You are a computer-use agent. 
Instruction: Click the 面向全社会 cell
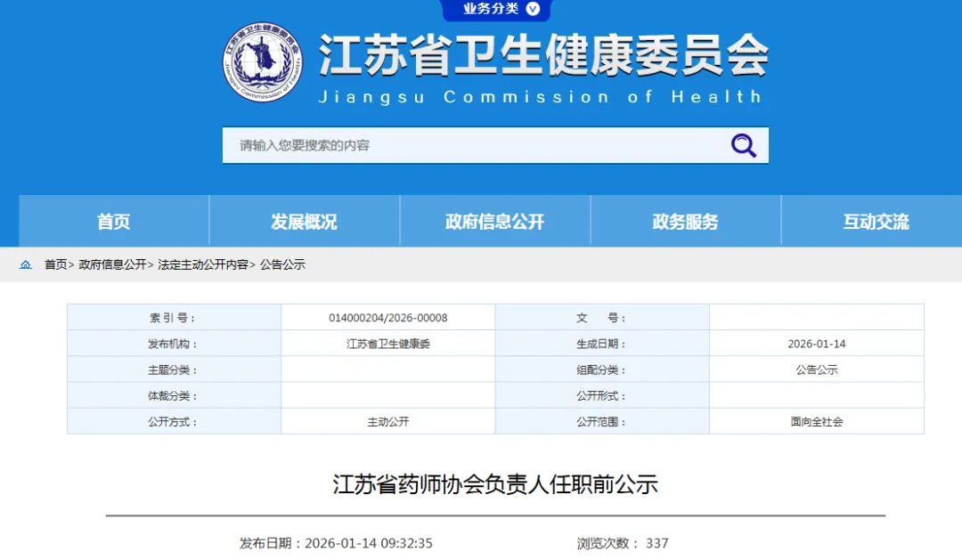point(817,421)
